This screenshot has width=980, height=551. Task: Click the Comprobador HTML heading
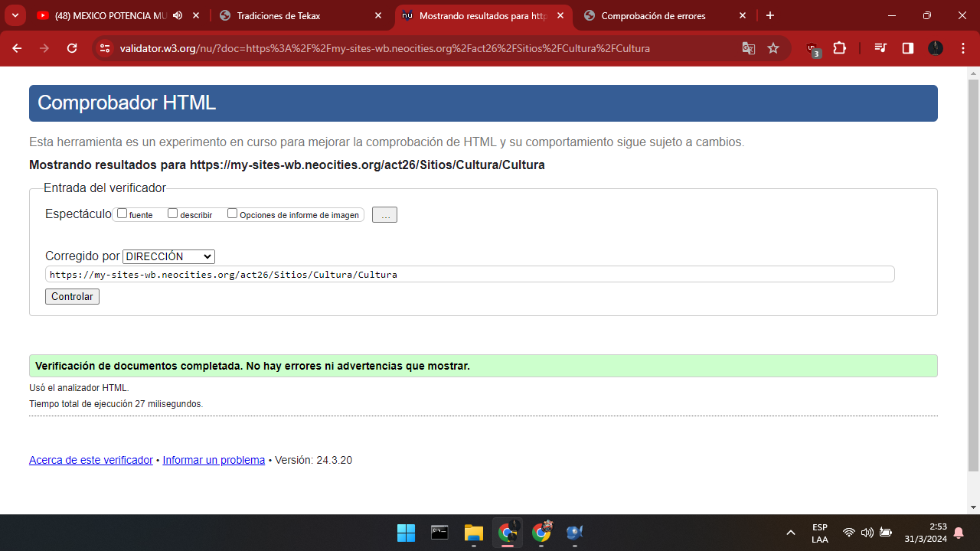point(126,103)
